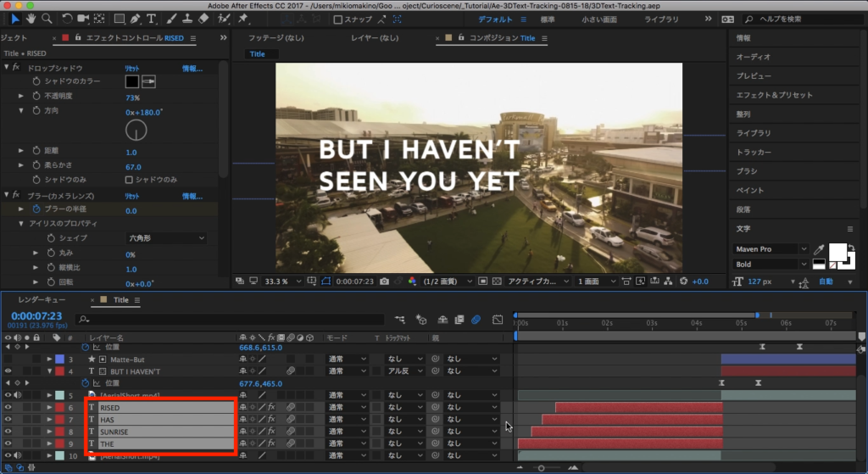Select the Zoom magnifier tool
The width and height of the screenshot is (868, 474).
point(48,19)
